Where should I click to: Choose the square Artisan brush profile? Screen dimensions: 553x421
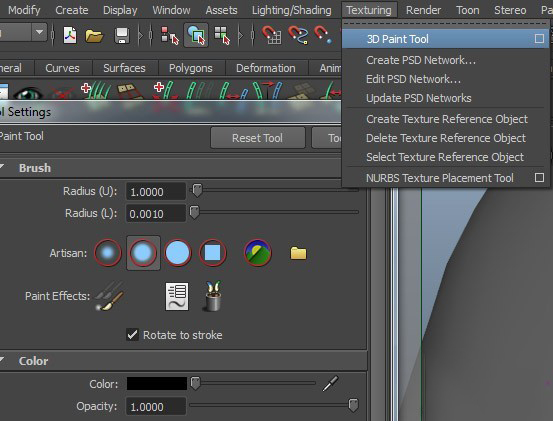click(212, 252)
